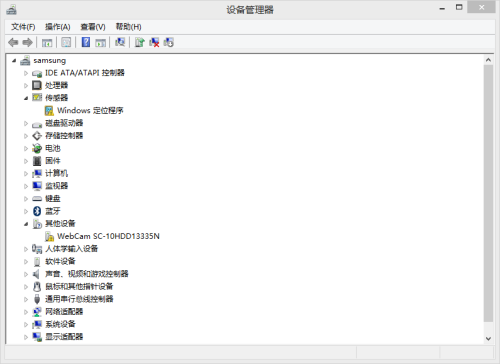The image size is (500, 364).
Task: Select the 其他设备 category label
Action: (x=60, y=223)
